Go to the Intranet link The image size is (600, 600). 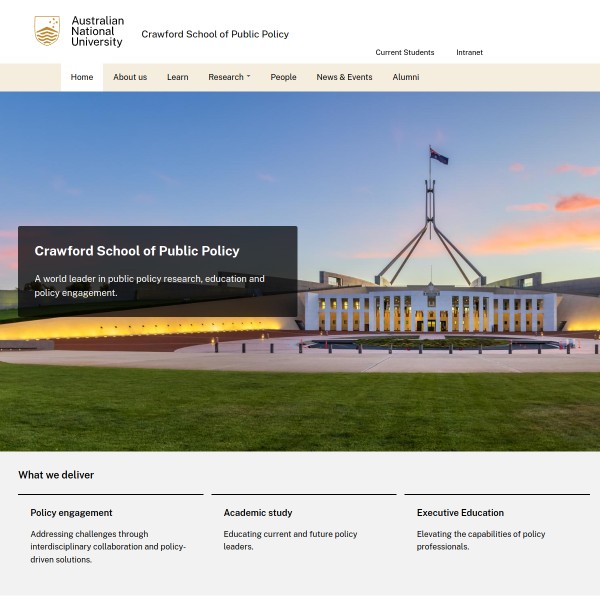(x=469, y=52)
